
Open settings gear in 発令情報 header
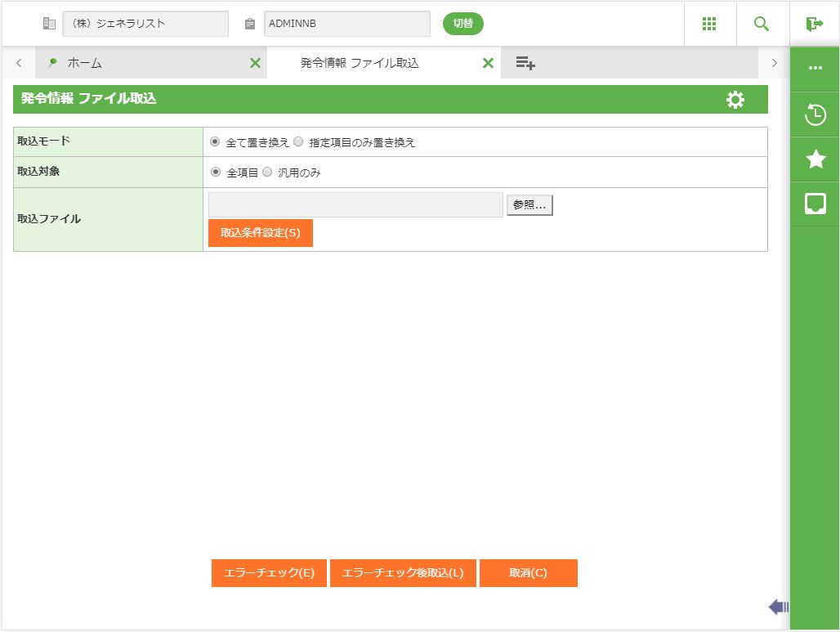pyautogui.click(x=735, y=100)
